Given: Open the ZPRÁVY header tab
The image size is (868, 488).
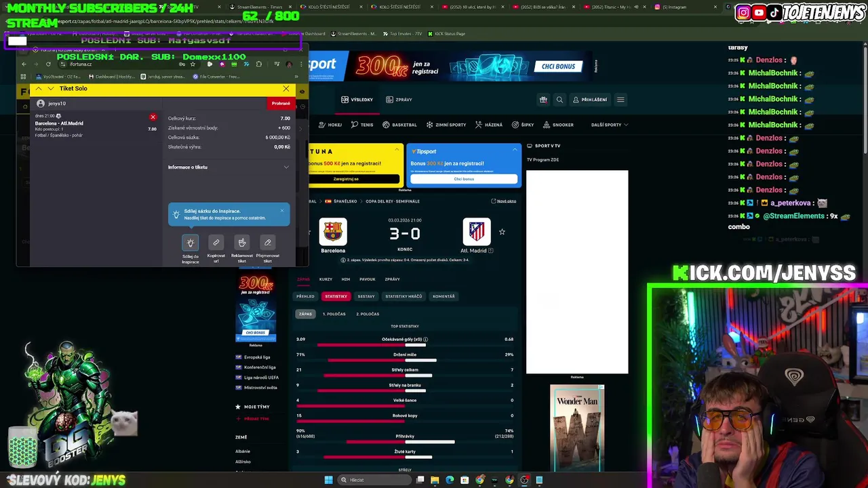Looking at the screenshot, I should tap(399, 100).
